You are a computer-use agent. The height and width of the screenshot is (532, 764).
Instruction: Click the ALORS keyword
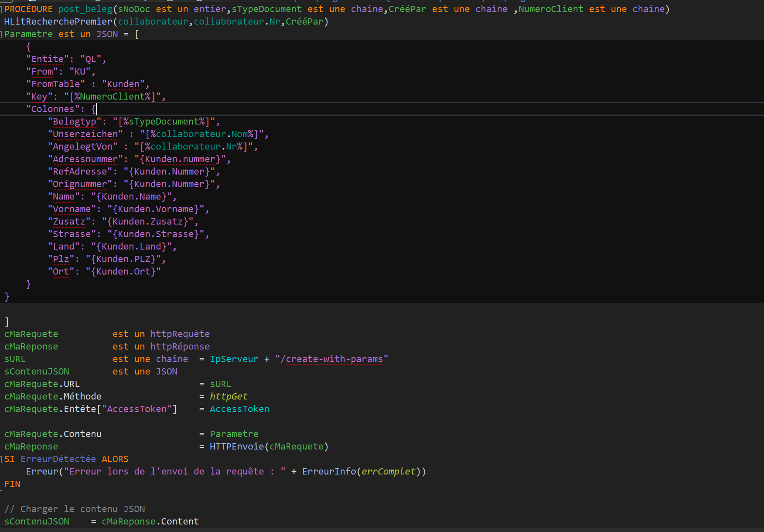pos(115,459)
